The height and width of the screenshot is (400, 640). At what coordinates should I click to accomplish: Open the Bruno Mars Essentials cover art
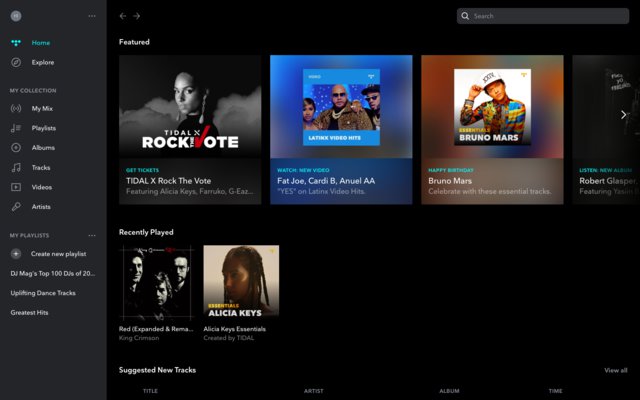493,107
